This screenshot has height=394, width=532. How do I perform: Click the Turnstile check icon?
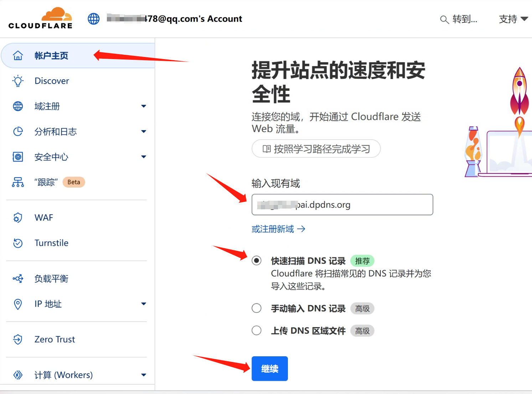(18, 243)
